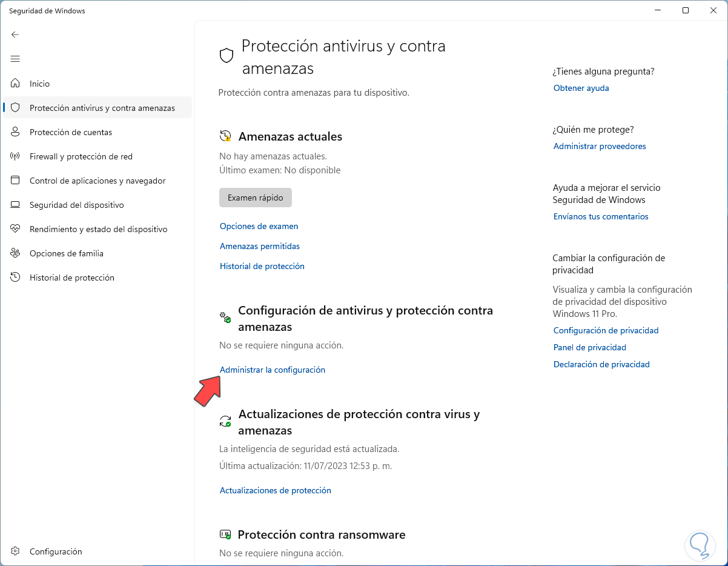Open the hamburger navigation menu
728x566 pixels.
(x=15, y=59)
